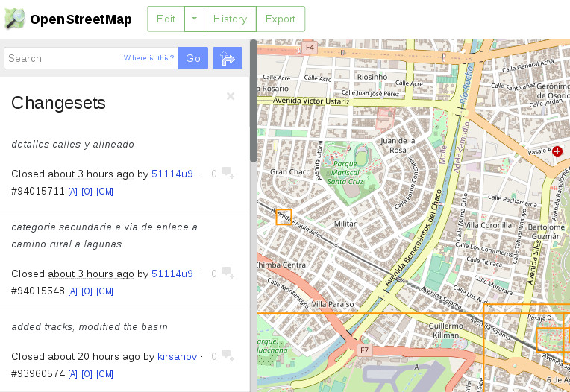The height and width of the screenshot is (392, 570).
Task: Click the F7 road shield on map
Action: click(364, 350)
